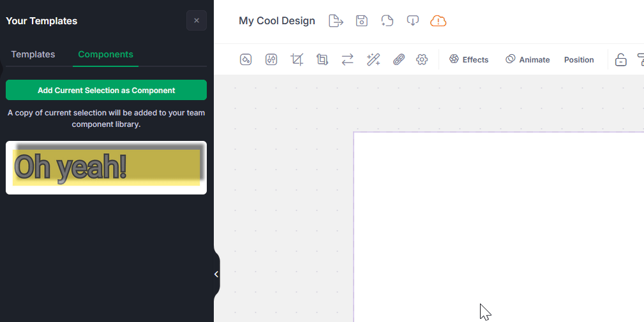Collapse the side panel with the arrow handle

(x=216, y=274)
